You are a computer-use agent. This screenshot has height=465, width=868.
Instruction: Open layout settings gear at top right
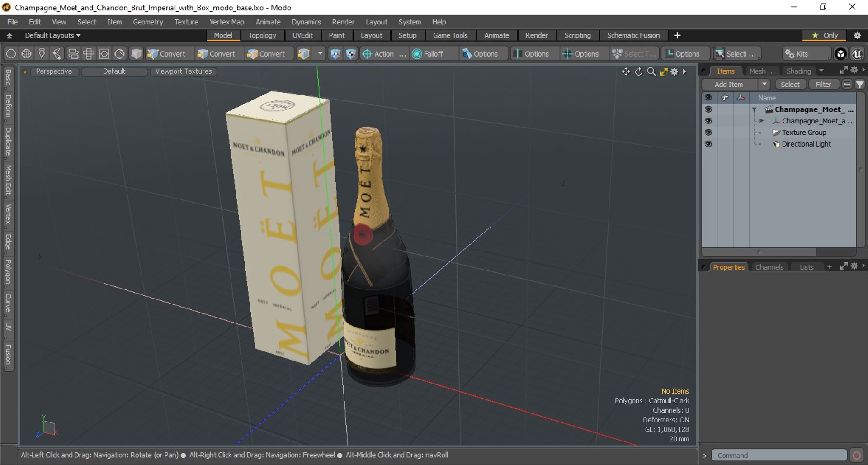point(857,35)
